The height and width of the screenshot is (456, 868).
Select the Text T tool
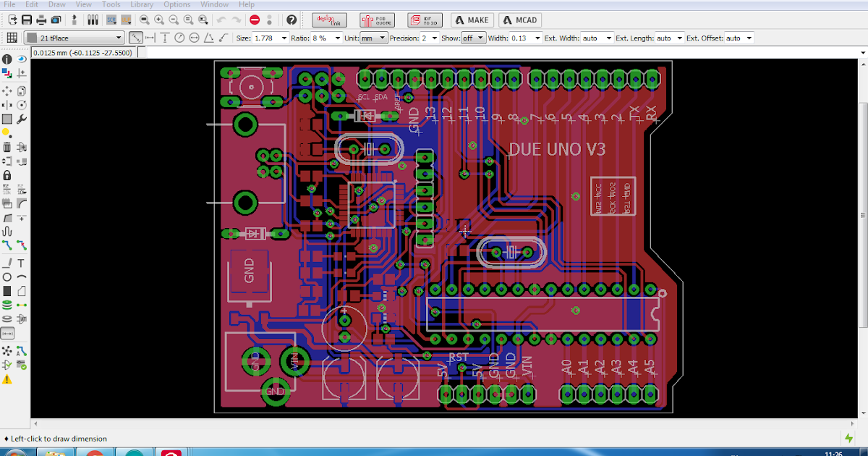[21, 263]
